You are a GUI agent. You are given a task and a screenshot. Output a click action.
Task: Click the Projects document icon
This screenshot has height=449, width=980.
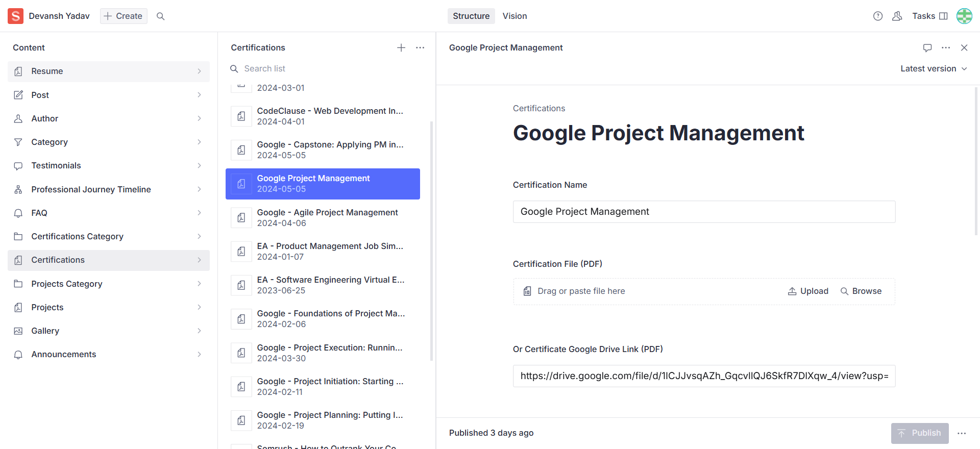click(x=18, y=307)
